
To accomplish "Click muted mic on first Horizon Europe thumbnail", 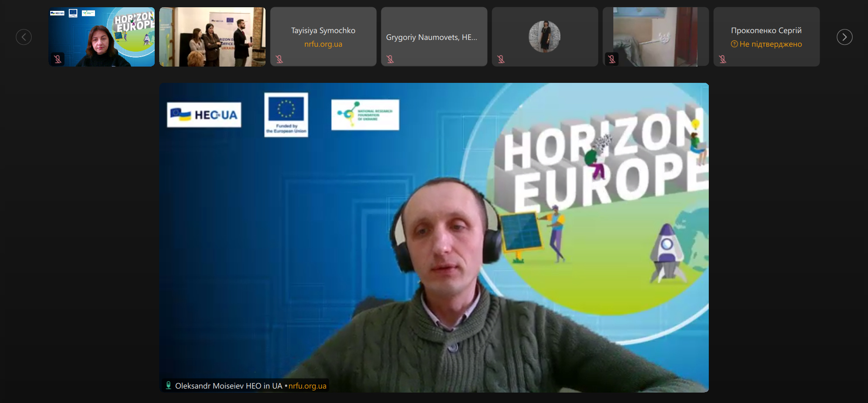I will pyautogui.click(x=57, y=59).
